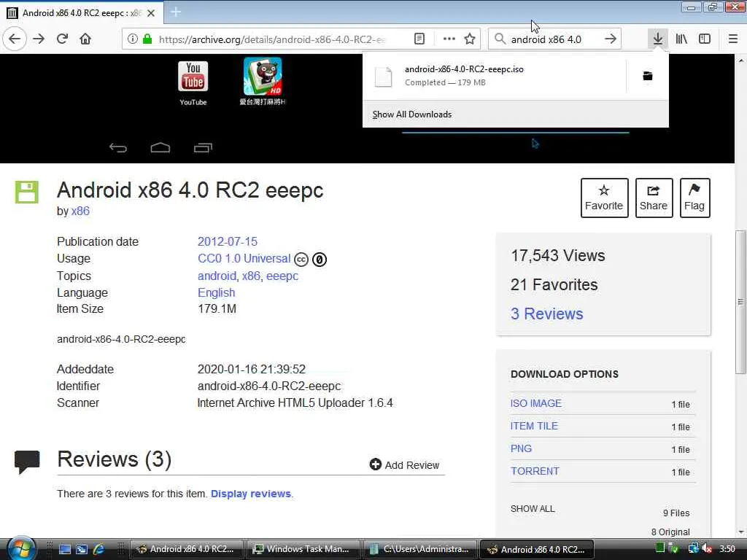Screen dimensions: 747x560
Task: Click the Share button
Action: pos(654,198)
